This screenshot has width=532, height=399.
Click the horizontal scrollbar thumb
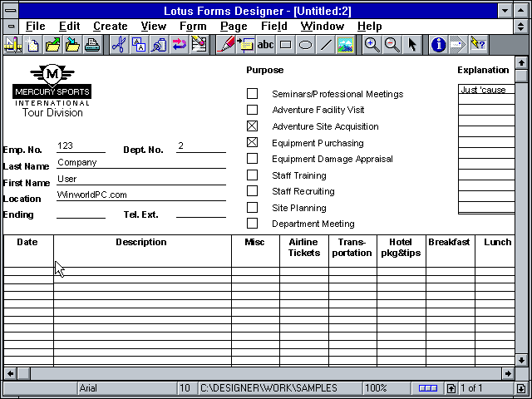(x=23, y=373)
